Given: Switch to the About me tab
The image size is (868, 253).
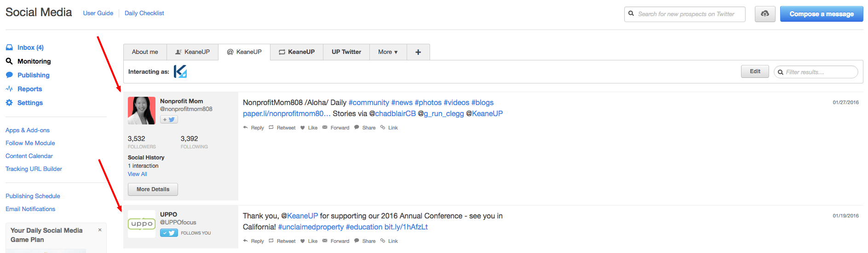Looking at the screenshot, I should (145, 52).
